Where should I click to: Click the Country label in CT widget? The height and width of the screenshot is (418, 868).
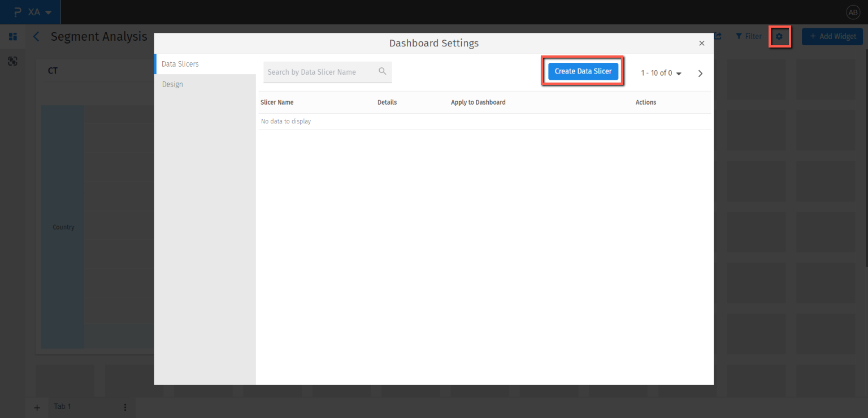[x=63, y=227]
